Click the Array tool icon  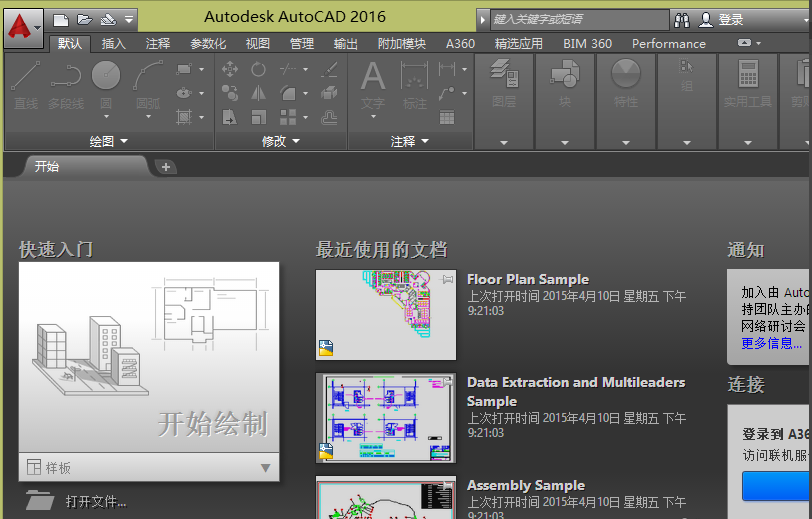(288, 117)
